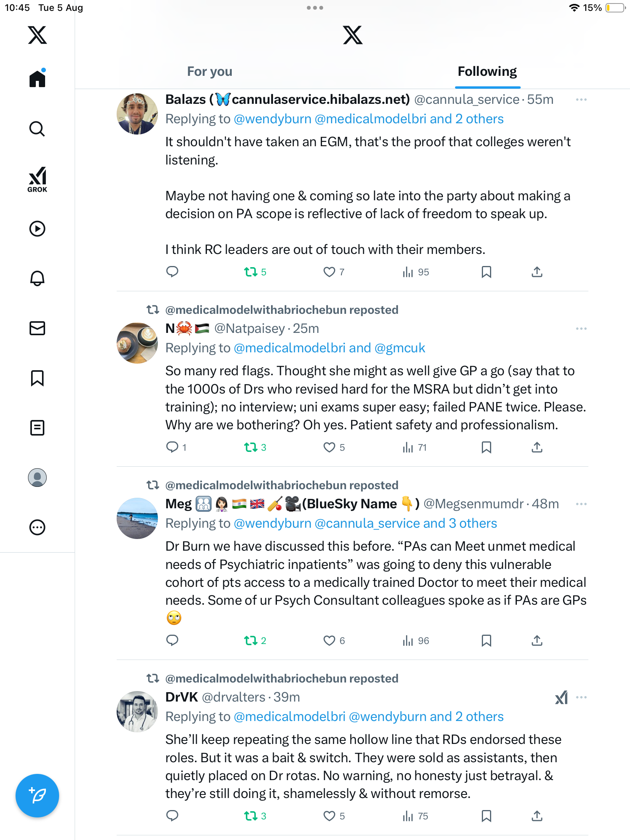
Task: Open the Profile icon in sidebar
Action: pyautogui.click(x=37, y=478)
